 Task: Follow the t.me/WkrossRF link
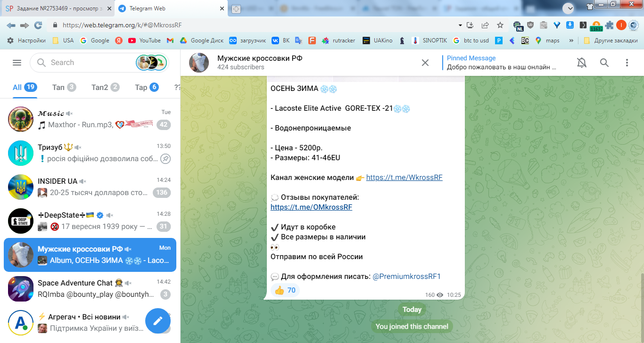point(404,178)
